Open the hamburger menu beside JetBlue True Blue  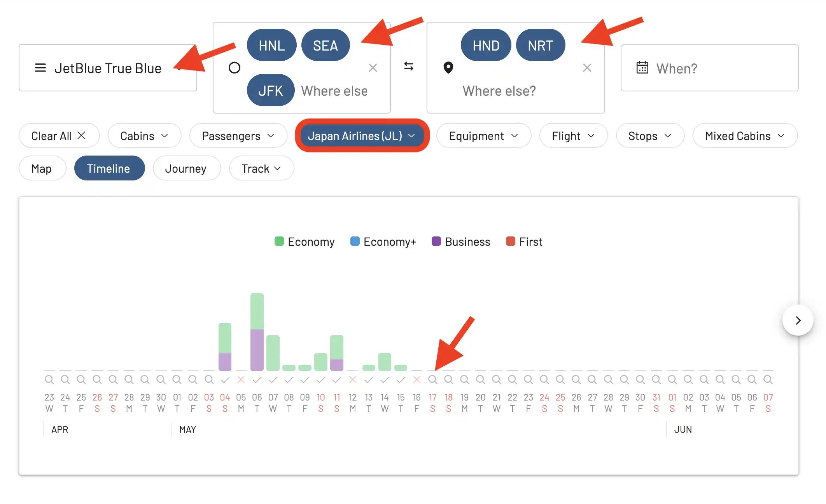40,68
